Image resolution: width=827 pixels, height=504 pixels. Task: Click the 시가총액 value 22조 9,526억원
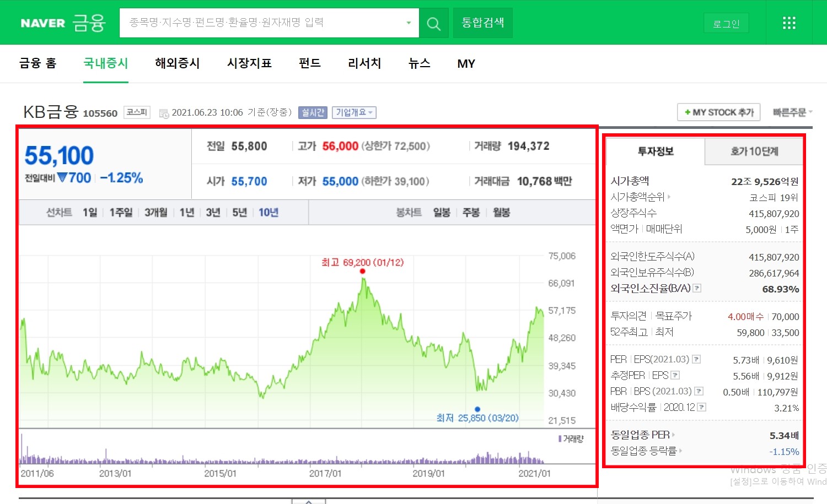(765, 181)
